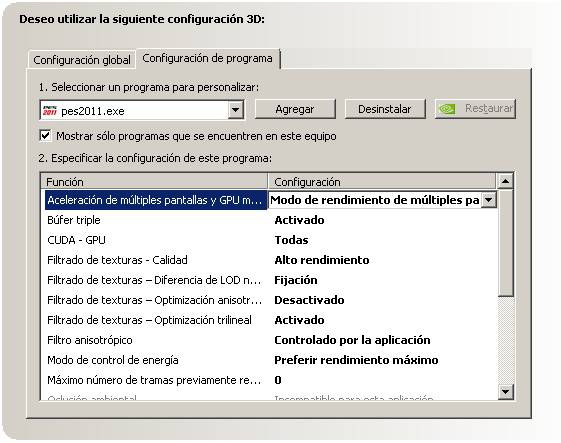Click the Agregar button
561x443 pixels.
[295, 109]
